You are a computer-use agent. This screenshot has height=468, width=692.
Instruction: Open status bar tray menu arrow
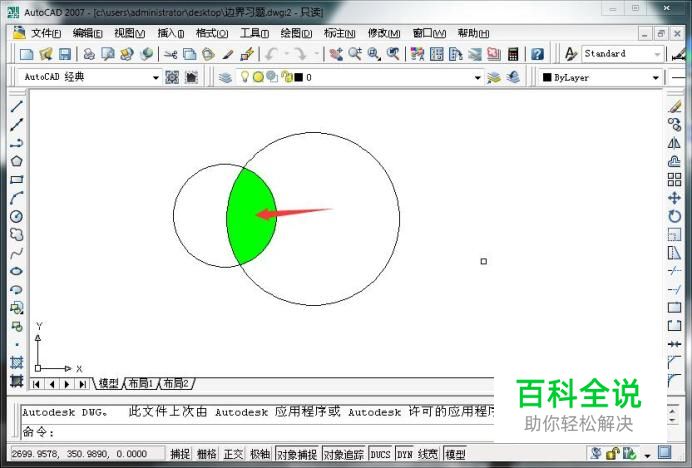(647, 455)
